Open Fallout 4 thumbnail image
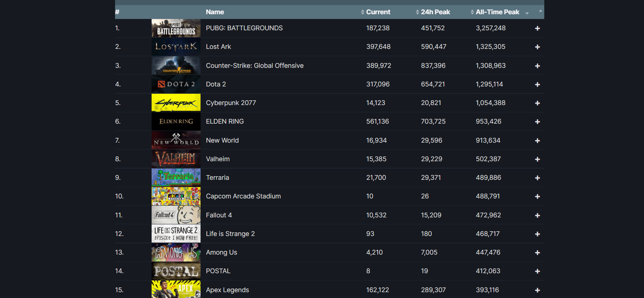The height and width of the screenshot is (298, 644). coord(176,215)
